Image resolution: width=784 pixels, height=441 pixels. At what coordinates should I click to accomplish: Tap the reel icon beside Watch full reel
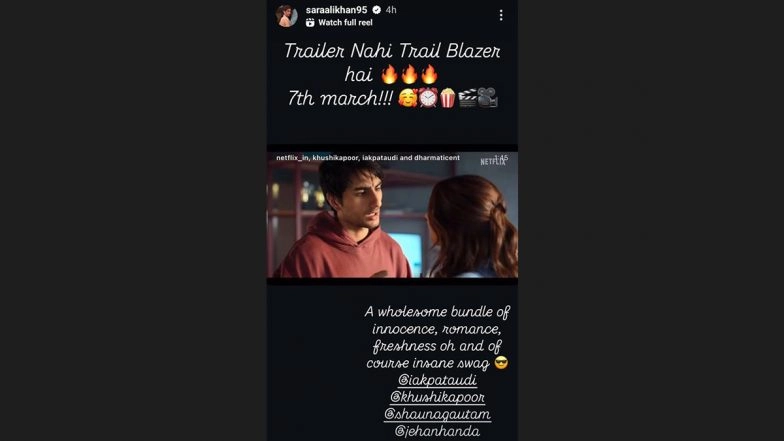pyautogui.click(x=310, y=22)
